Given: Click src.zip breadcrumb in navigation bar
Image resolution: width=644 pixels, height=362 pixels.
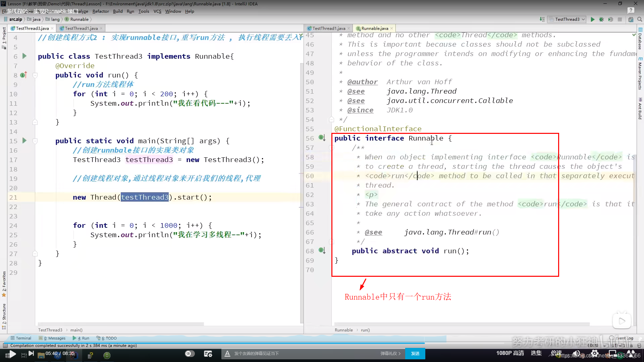Looking at the screenshot, I should pyautogui.click(x=13, y=19).
